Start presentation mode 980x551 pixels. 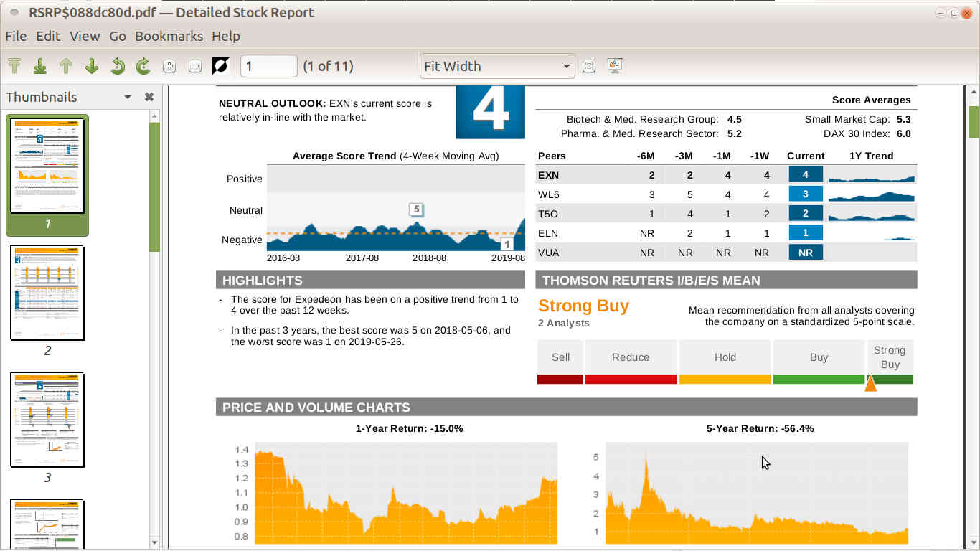click(x=615, y=66)
